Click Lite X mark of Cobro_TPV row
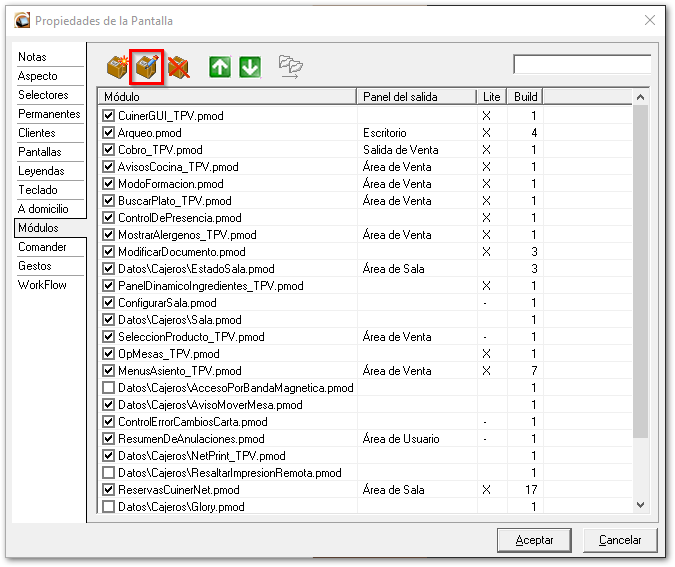This screenshot has width=675, height=567. 486,149
